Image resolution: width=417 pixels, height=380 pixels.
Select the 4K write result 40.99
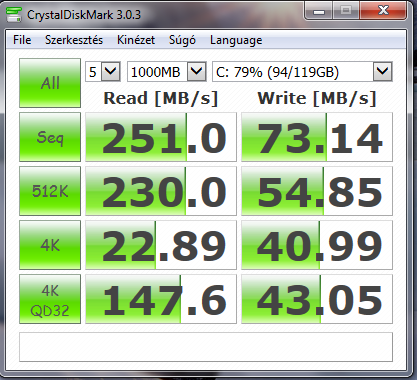(317, 245)
